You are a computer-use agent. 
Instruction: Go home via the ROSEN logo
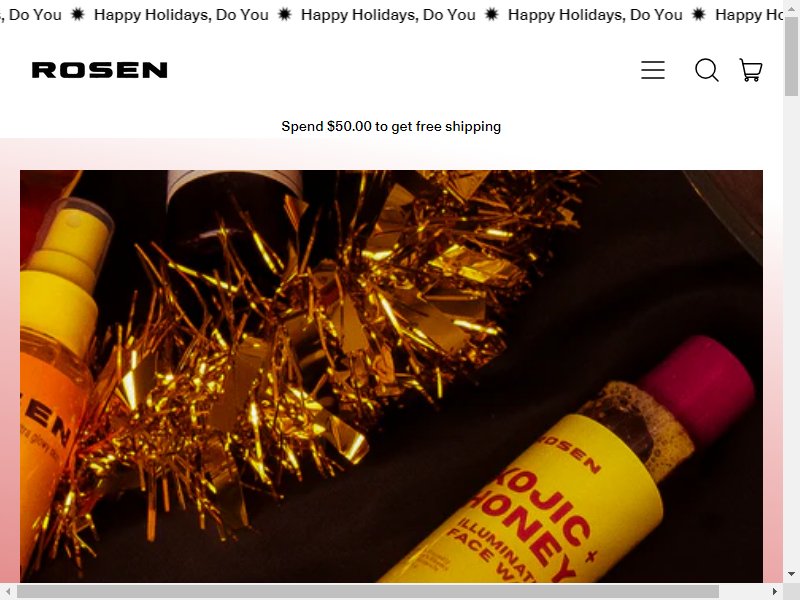(x=99, y=70)
